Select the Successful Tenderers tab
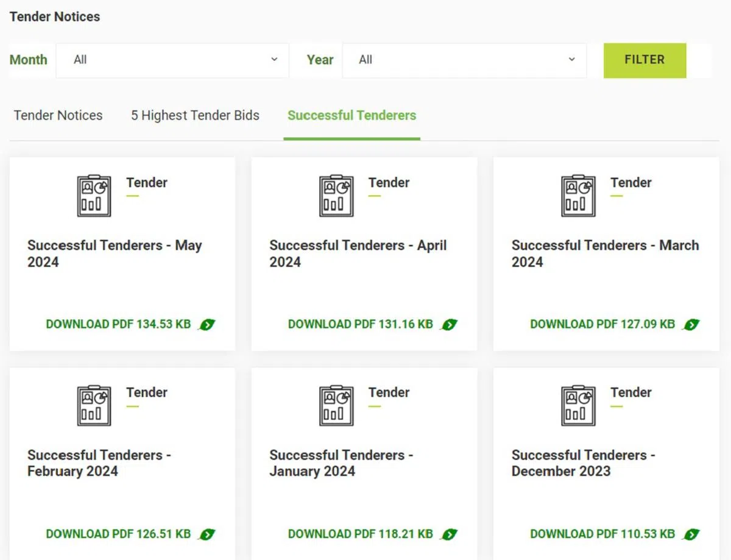Image resolution: width=731 pixels, height=560 pixels. (x=351, y=115)
